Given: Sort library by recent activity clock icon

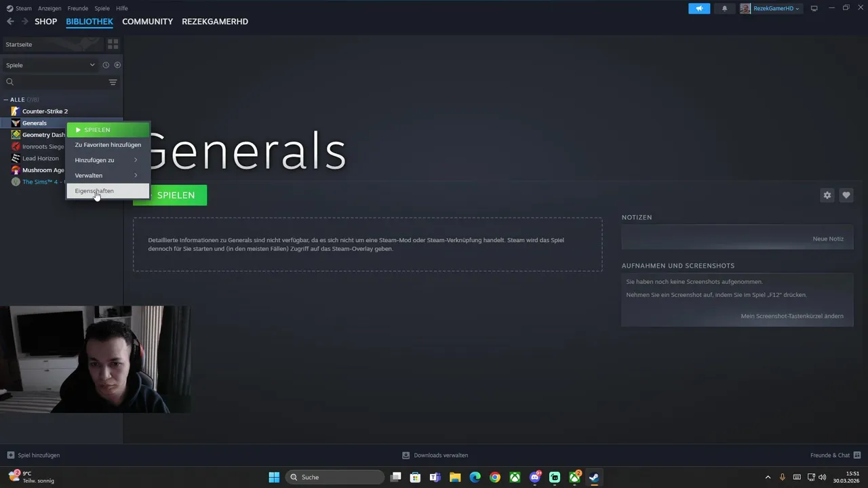Looking at the screenshot, I should tap(106, 65).
